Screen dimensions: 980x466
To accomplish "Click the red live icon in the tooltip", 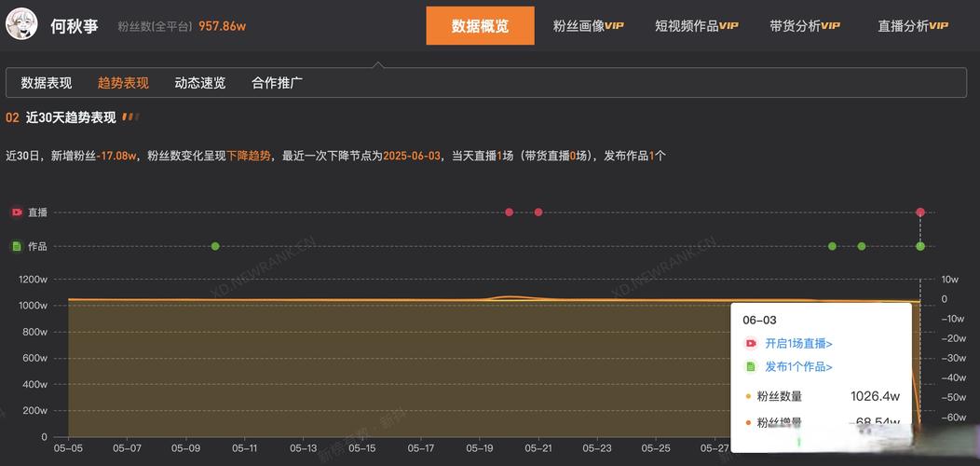I will 751,344.
